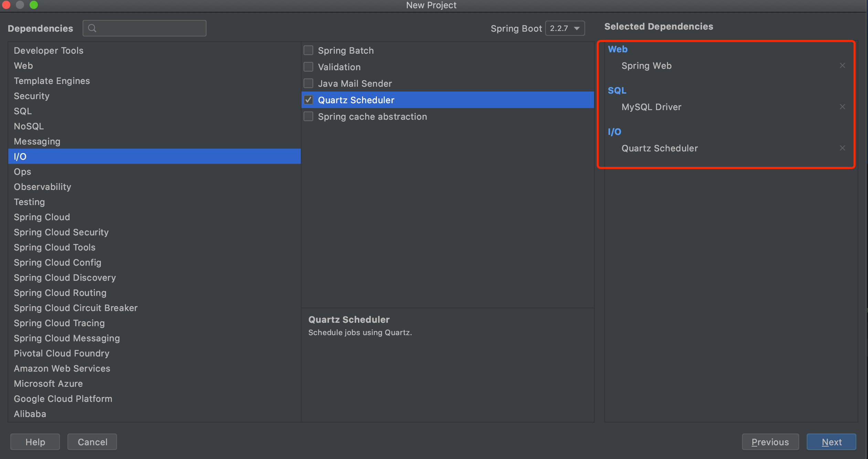Check the Validation dependency box

308,67
